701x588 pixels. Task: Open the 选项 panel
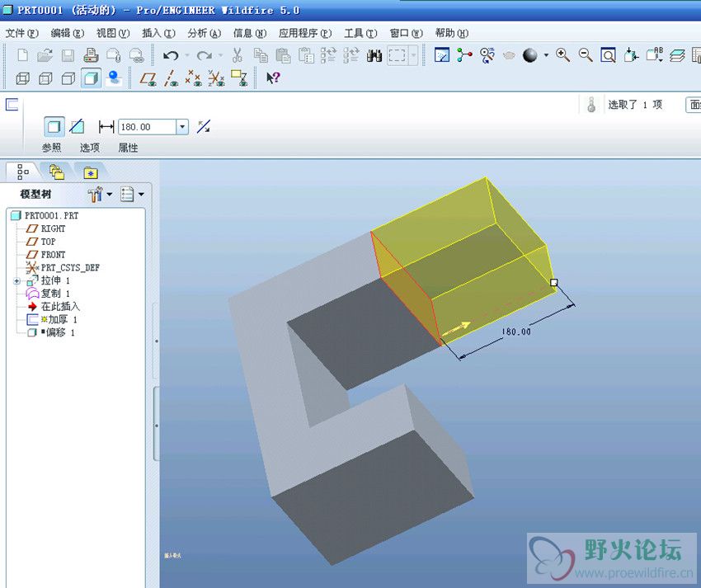(x=90, y=148)
